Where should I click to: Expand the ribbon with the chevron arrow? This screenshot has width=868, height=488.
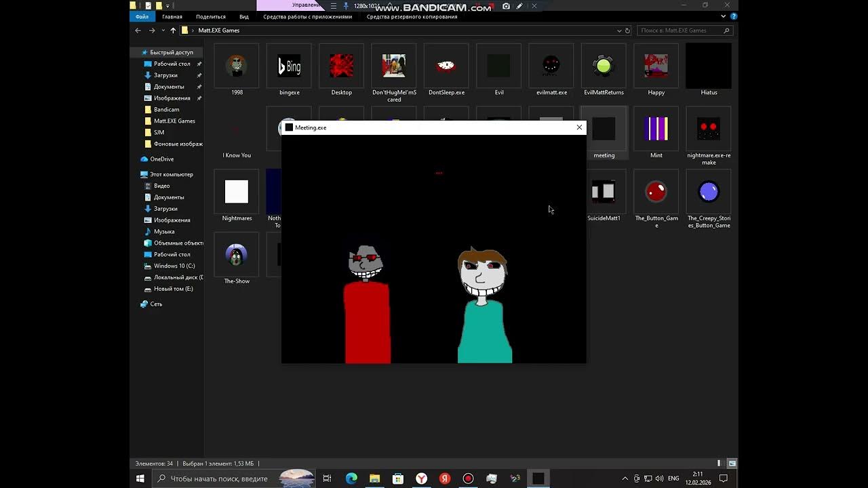pyautogui.click(x=724, y=16)
